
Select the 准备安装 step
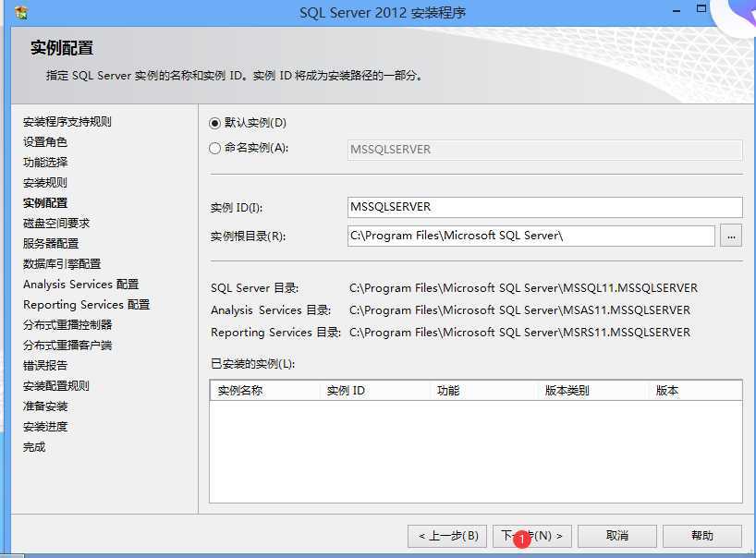pyautogui.click(x=45, y=406)
